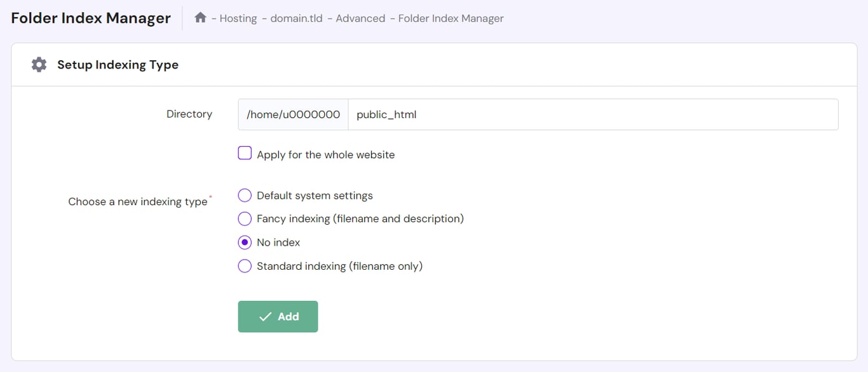Image resolution: width=868 pixels, height=372 pixels.
Task: Click the Folder Index Manager page title
Action: (90, 18)
